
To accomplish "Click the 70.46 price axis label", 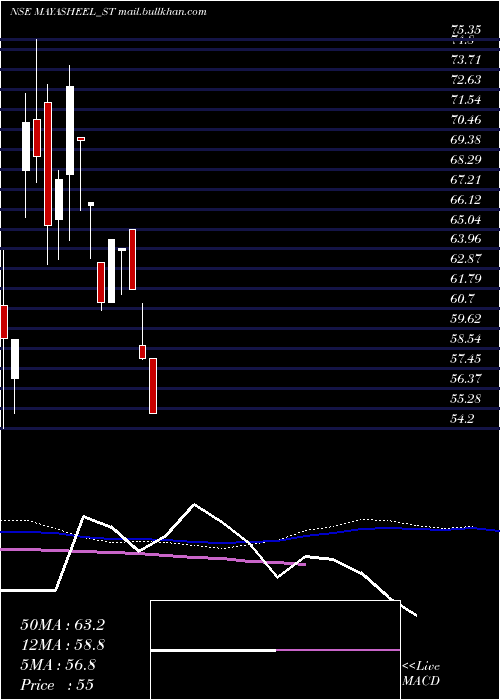I will (466, 120).
